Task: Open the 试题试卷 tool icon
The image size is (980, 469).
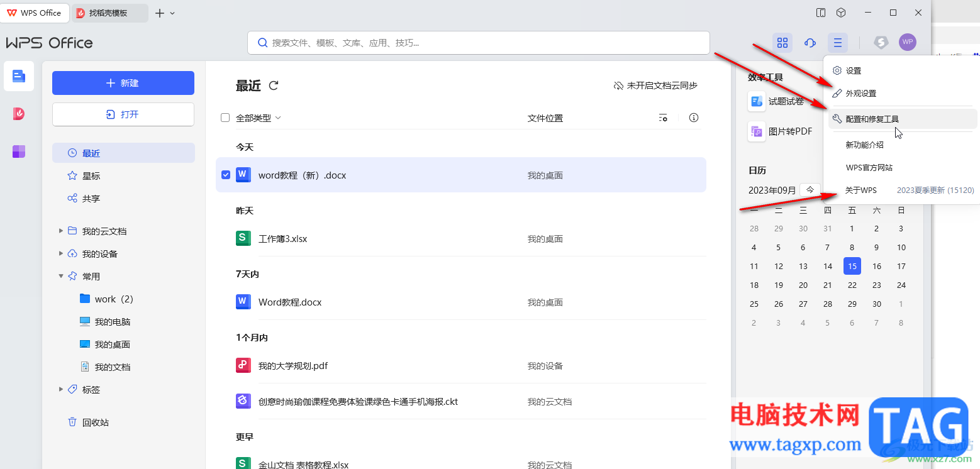Action: click(x=757, y=101)
